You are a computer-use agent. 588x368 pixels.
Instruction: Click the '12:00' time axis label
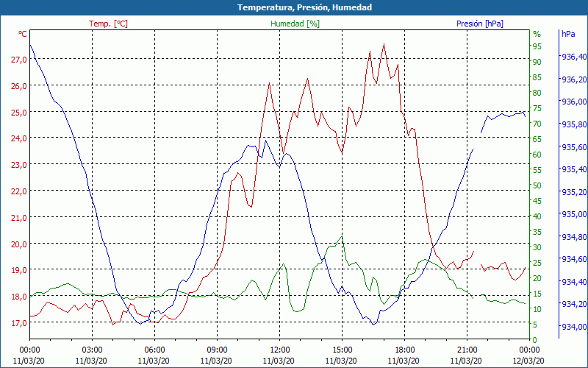280,350
